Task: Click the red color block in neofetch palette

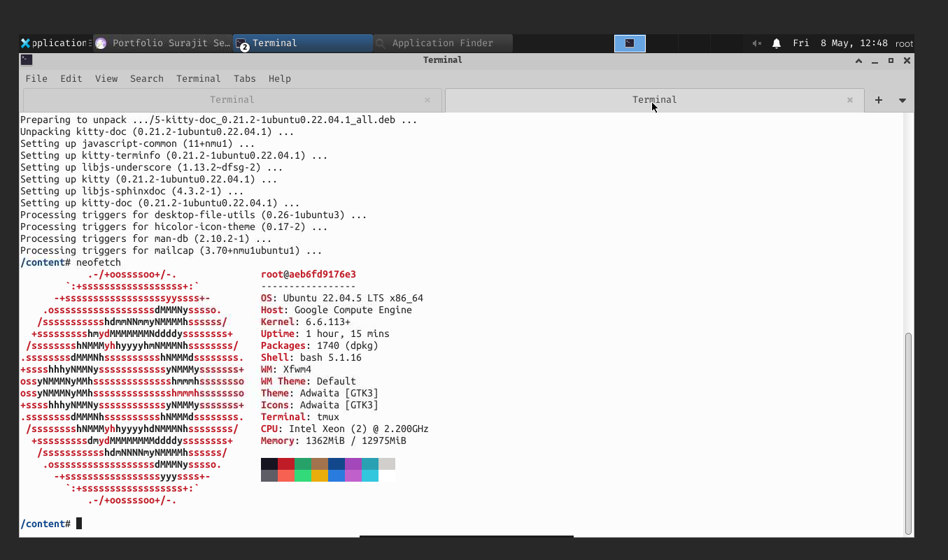Action: click(286, 464)
